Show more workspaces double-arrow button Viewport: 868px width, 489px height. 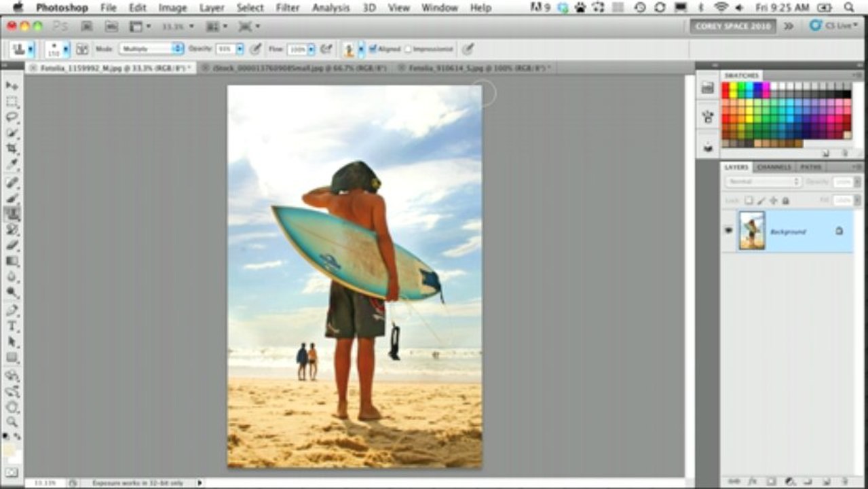(788, 26)
